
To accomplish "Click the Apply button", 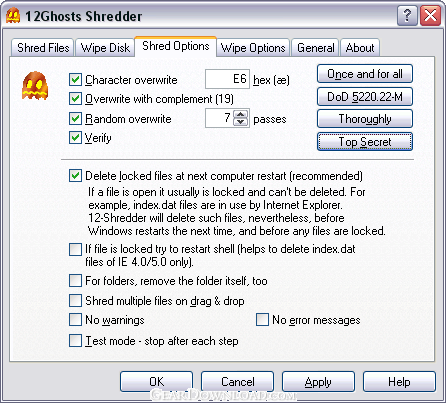I will click(x=318, y=382).
